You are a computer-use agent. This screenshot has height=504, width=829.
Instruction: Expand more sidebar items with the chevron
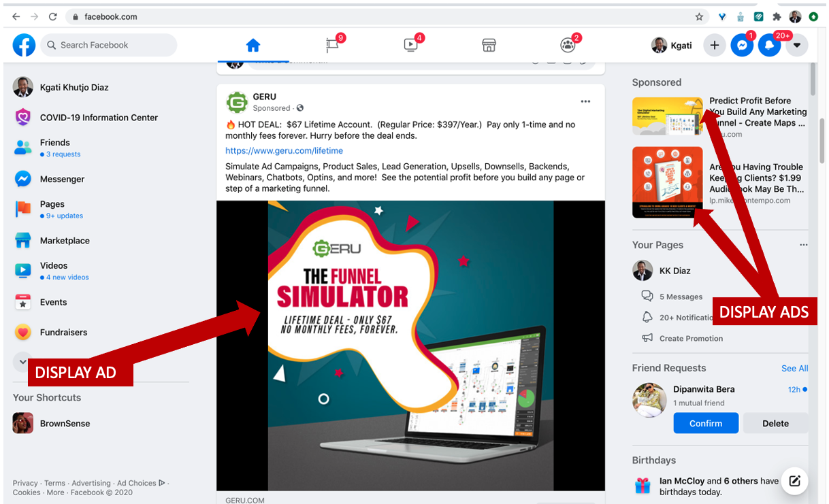tap(22, 362)
